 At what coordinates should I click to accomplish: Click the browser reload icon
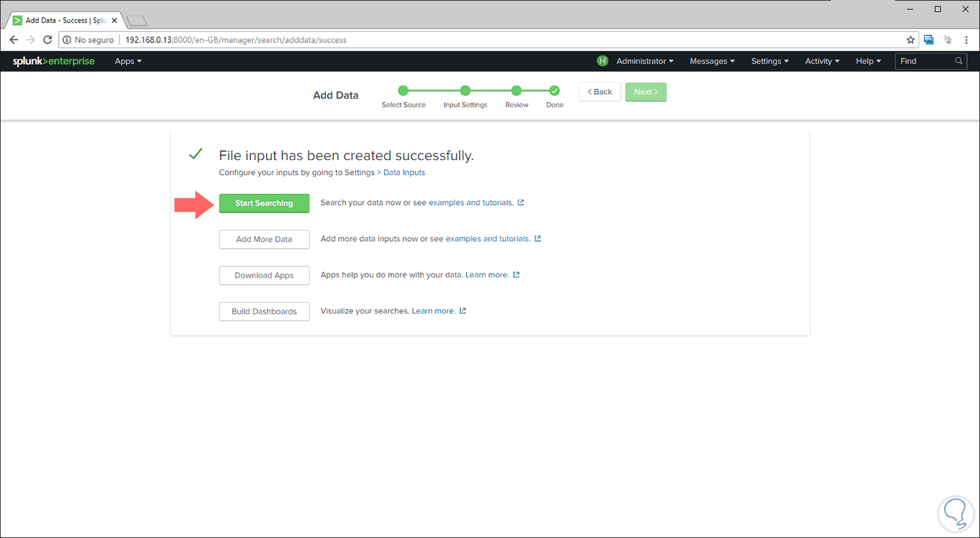(x=46, y=40)
